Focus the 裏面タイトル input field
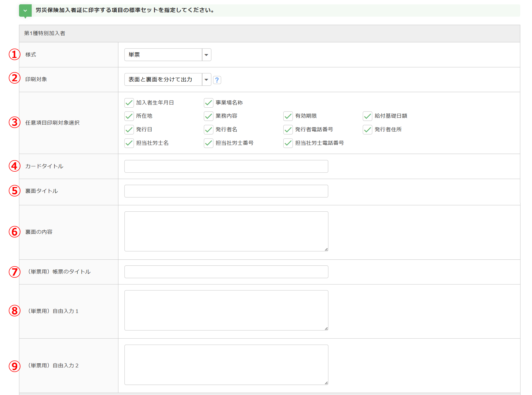 226,191
